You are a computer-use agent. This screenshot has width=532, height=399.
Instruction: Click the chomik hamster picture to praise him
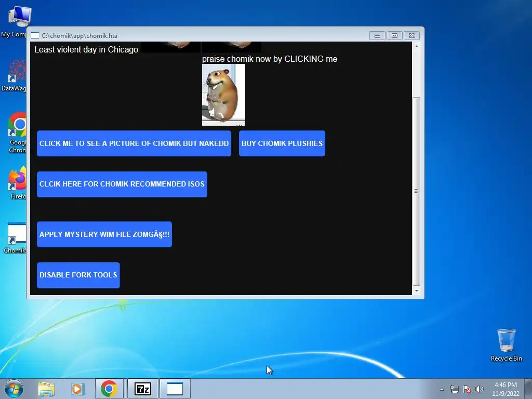click(x=223, y=95)
